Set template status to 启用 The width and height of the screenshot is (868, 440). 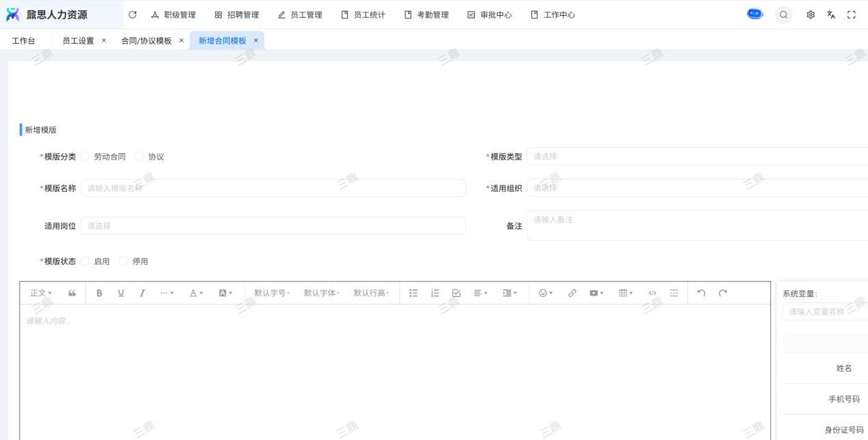[x=86, y=261]
